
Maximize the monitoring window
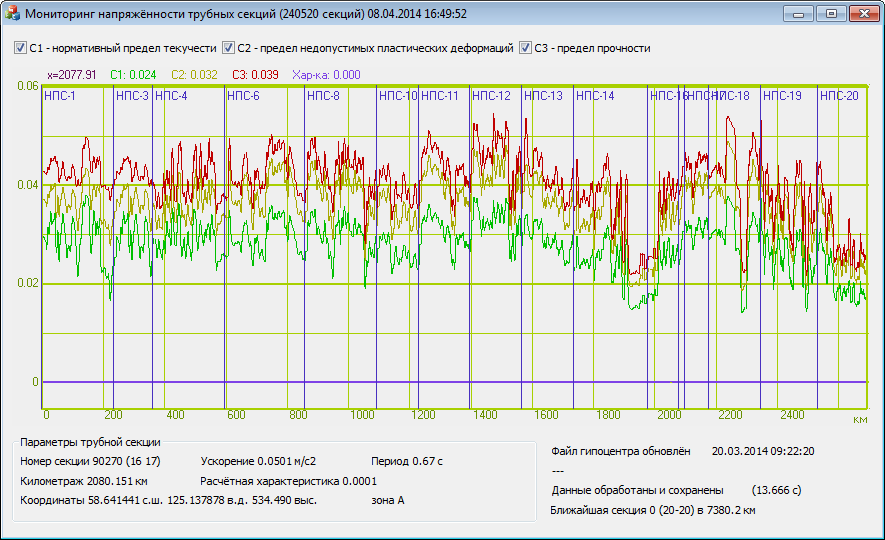tap(831, 14)
